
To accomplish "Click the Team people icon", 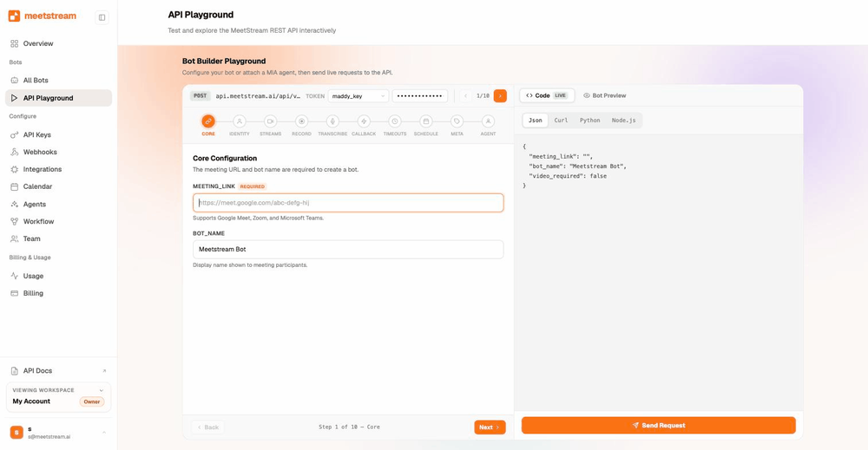I will (15, 238).
